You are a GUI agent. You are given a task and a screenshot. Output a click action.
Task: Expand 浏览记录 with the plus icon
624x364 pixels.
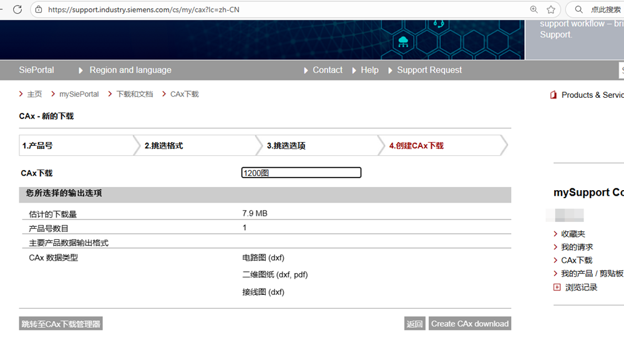[557, 287]
